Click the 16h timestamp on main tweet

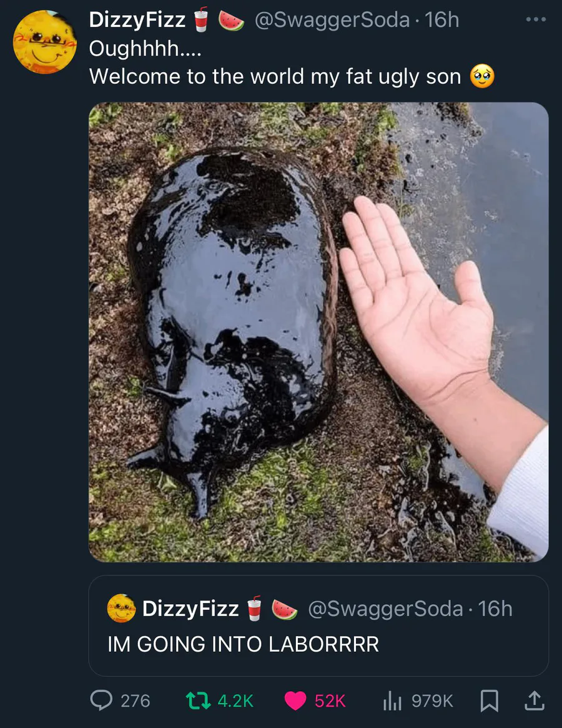tap(442, 20)
